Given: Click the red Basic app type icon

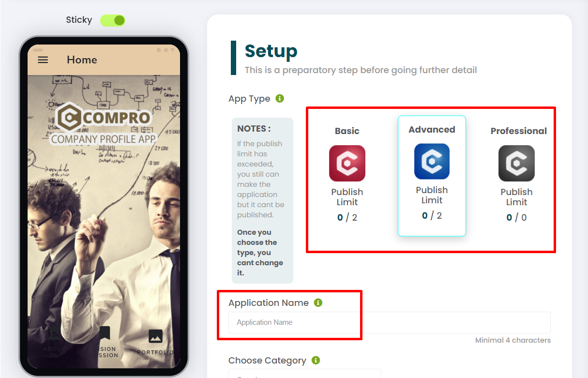Looking at the screenshot, I should tap(347, 164).
